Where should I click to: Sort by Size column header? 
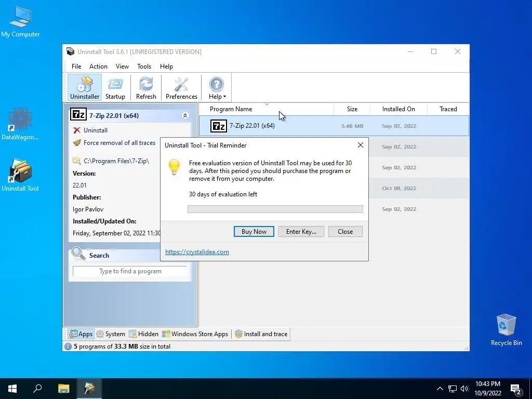[352, 109]
